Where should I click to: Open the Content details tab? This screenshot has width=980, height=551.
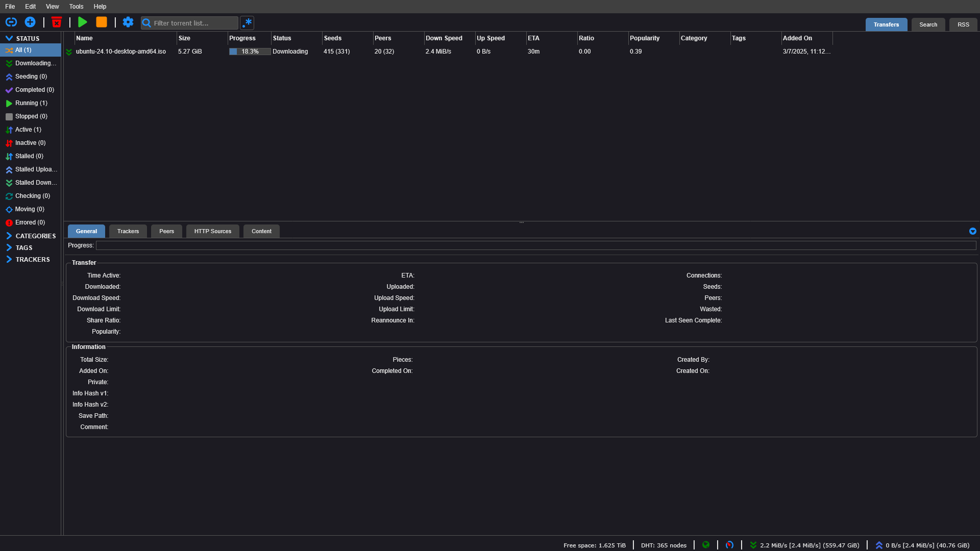point(261,231)
